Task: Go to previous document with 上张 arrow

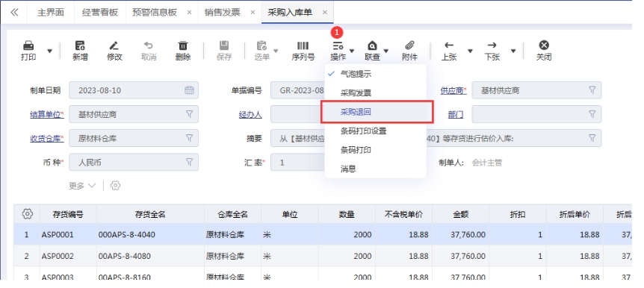Action: click(449, 46)
